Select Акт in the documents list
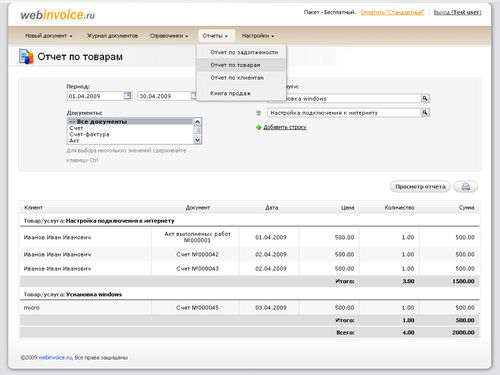 tap(130, 141)
